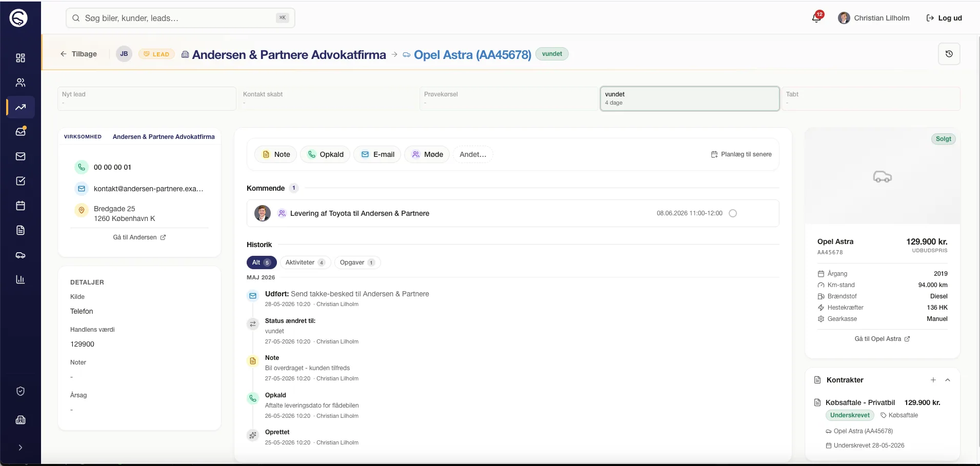Open the statistics bar chart sidebar icon
This screenshot has height=466, width=980.
(21, 279)
